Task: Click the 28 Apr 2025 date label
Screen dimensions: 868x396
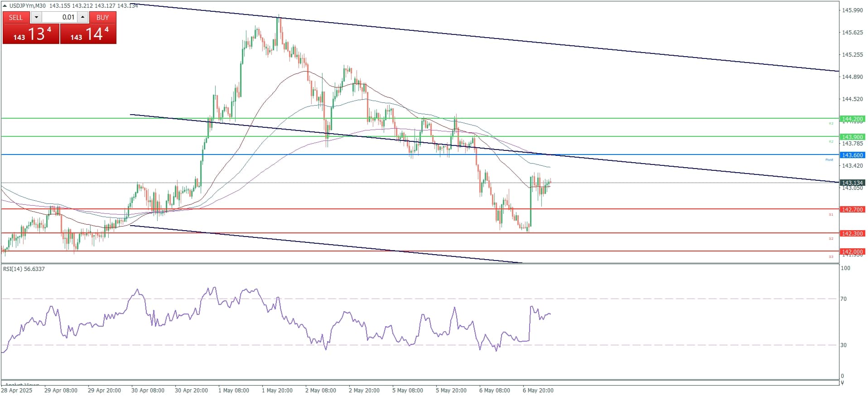Action: (17, 391)
